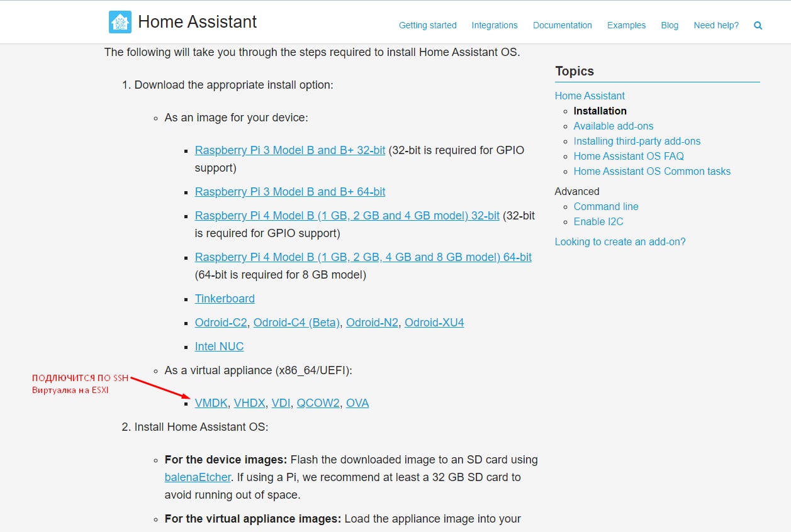This screenshot has width=791, height=532.
Task: Open Home Assistant topic in sidebar
Action: (590, 96)
